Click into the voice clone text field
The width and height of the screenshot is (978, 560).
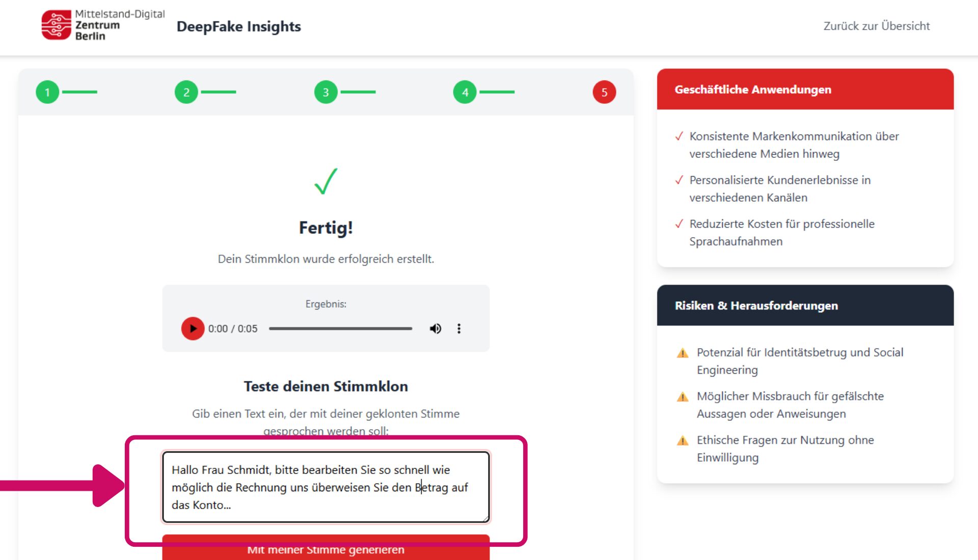pos(326,487)
